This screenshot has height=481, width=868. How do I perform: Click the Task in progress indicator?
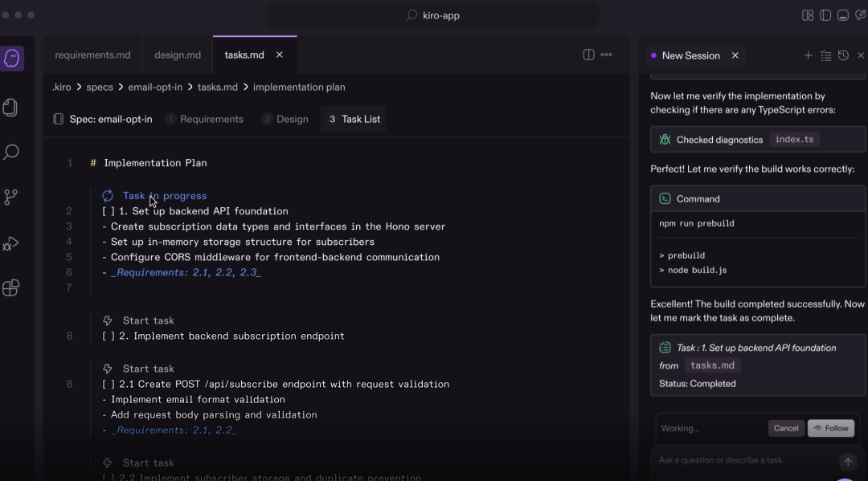(x=164, y=195)
